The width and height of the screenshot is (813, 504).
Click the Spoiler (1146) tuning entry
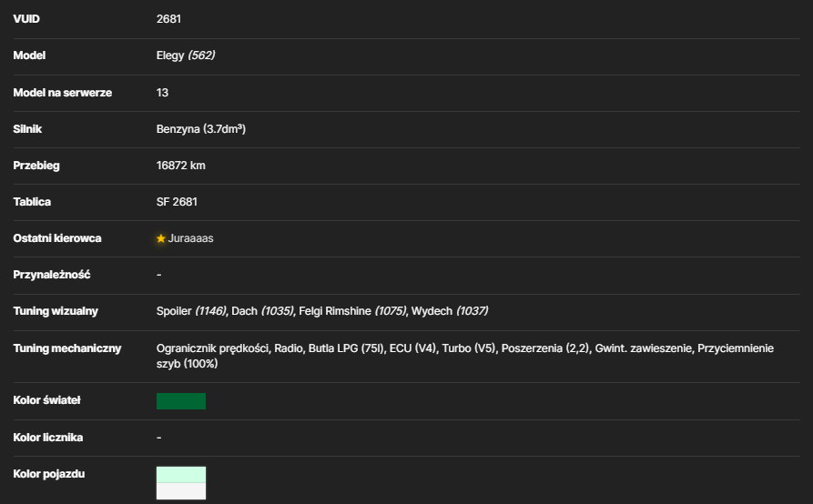pyautogui.click(x=191, y=311)
